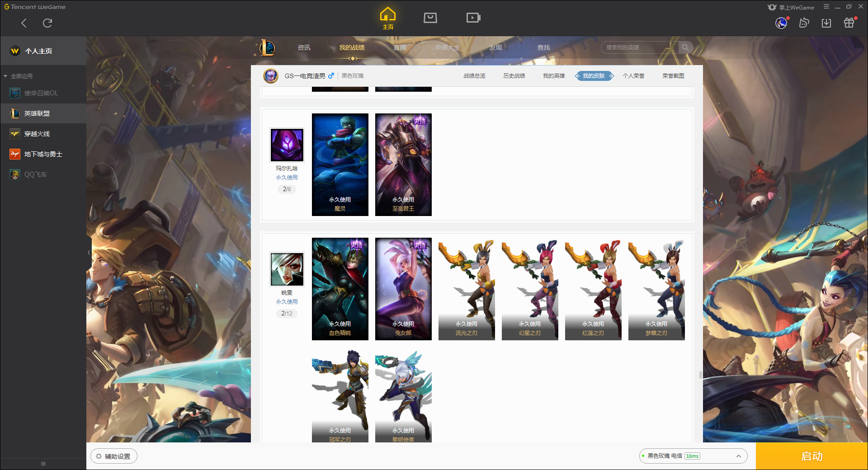Click the 魔灵 skin thumbnail

340,164
